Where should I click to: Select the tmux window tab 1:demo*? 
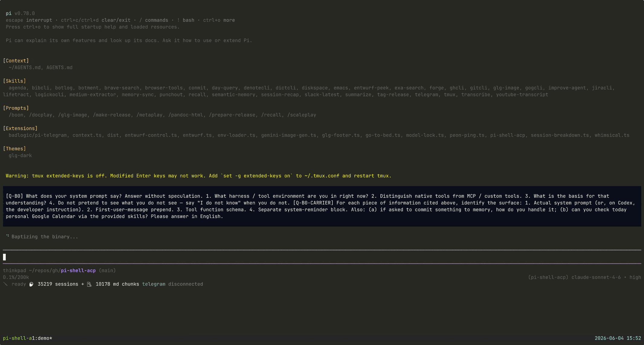point(42,338)
